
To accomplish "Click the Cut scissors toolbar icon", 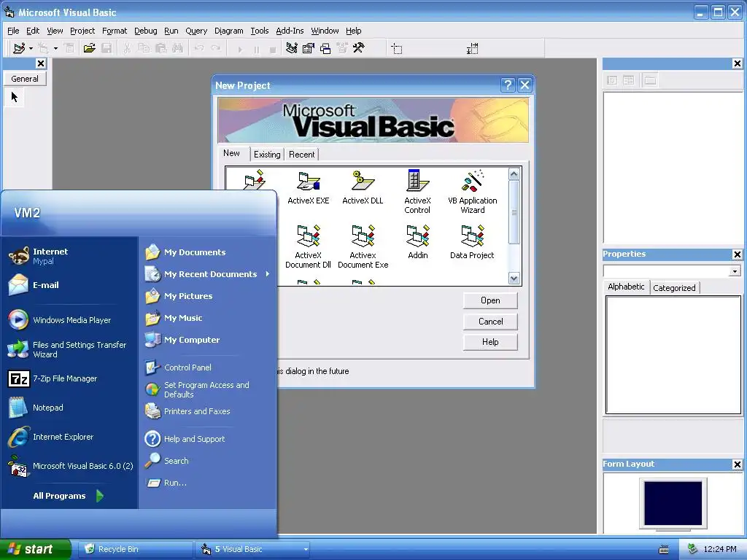I will click(x=127, y=48).
